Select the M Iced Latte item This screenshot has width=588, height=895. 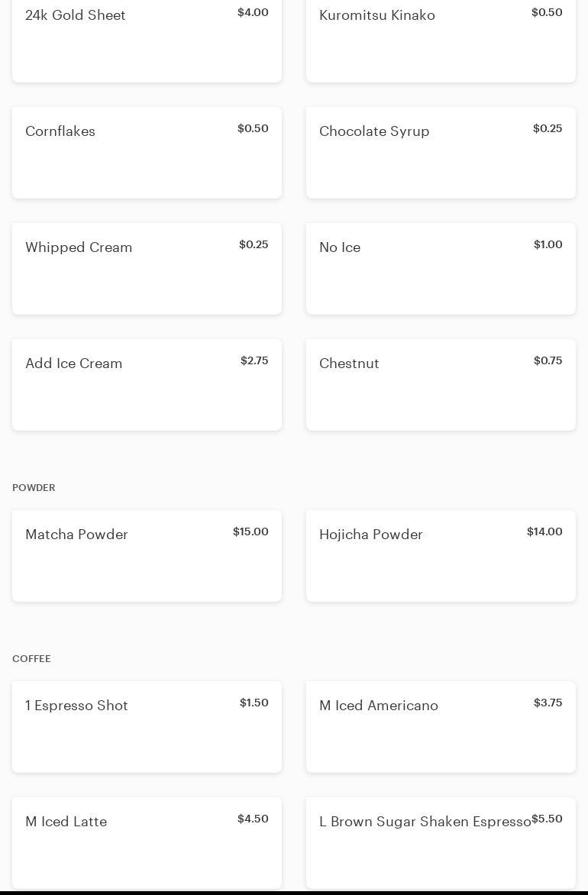coord(147,843)
